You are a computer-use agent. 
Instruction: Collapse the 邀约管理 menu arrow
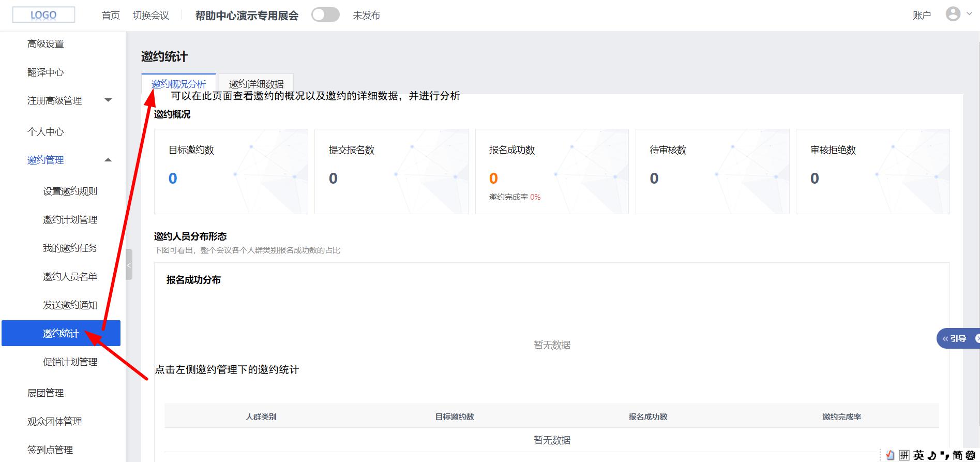[x=108, y=160]
